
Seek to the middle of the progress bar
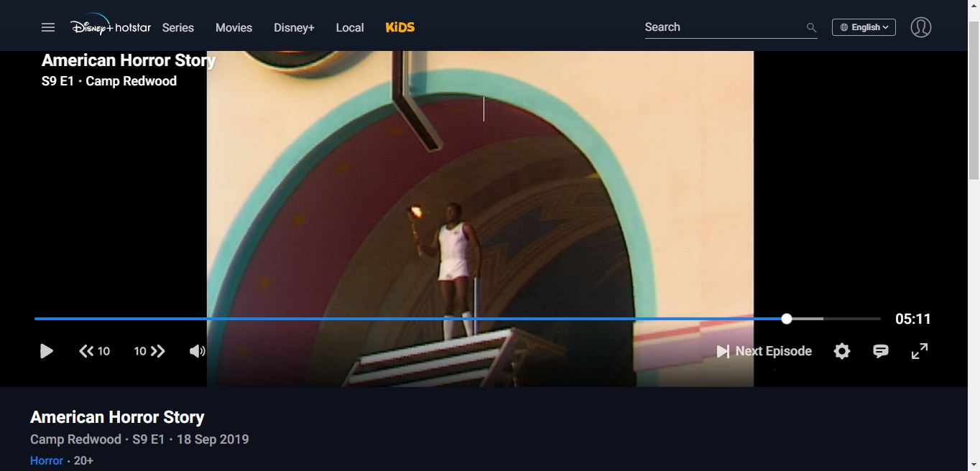(458, 319)
